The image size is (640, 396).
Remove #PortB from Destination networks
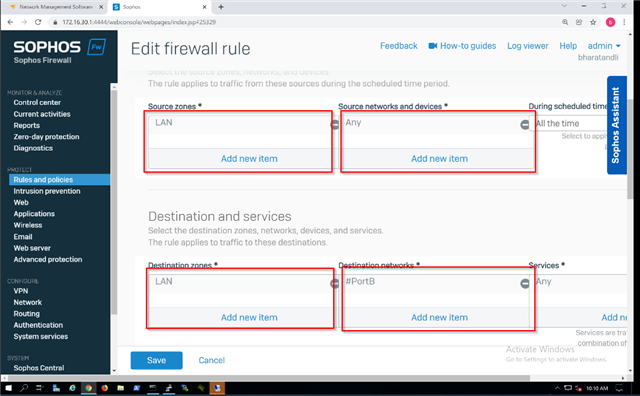pyautogui.click(x=525, y=284)
